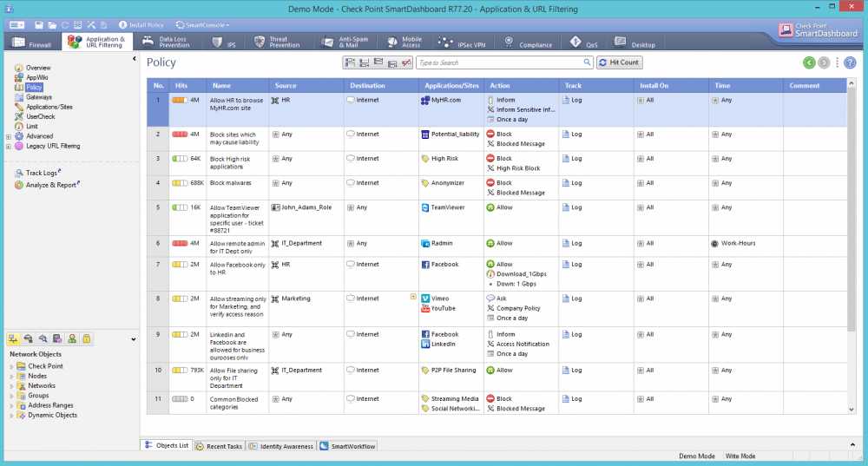Open the main application menu button
The height and width of the screenshot is (466, 868).
(16, 25)
